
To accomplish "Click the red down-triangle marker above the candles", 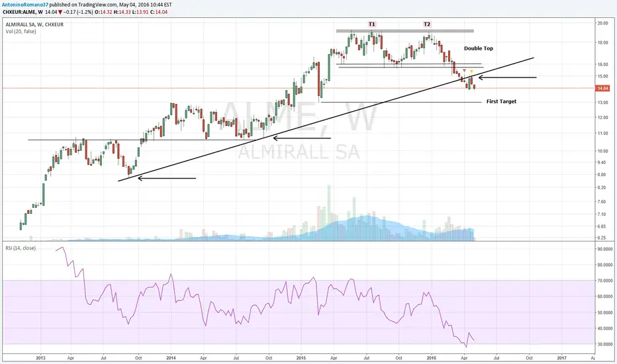I will tap(464, 70).
